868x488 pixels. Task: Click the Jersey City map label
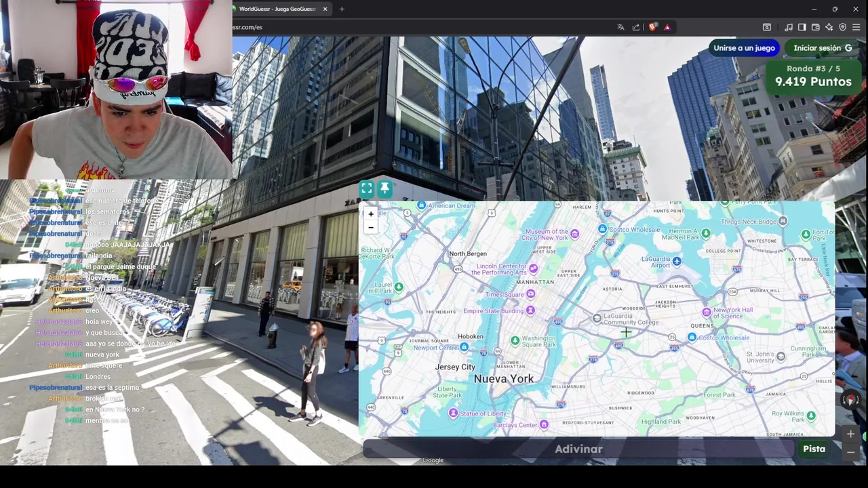pyautogui.click(x=455, y=367)
